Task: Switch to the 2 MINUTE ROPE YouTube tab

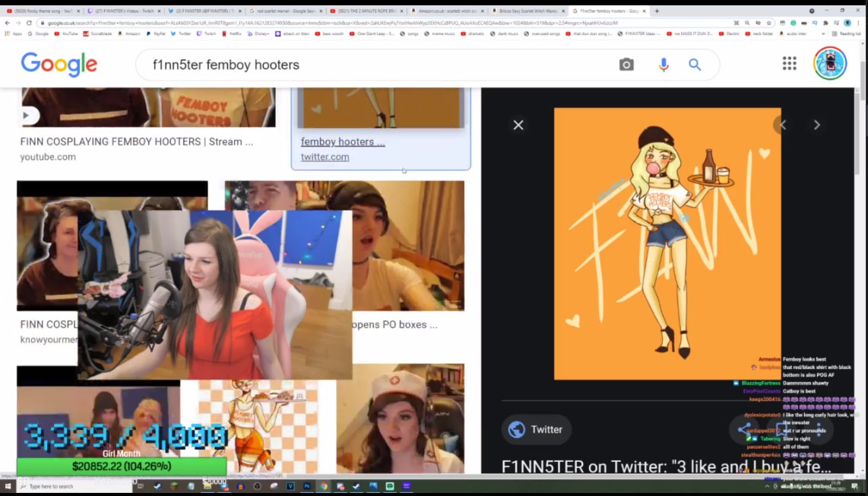Action: point(366,11)
